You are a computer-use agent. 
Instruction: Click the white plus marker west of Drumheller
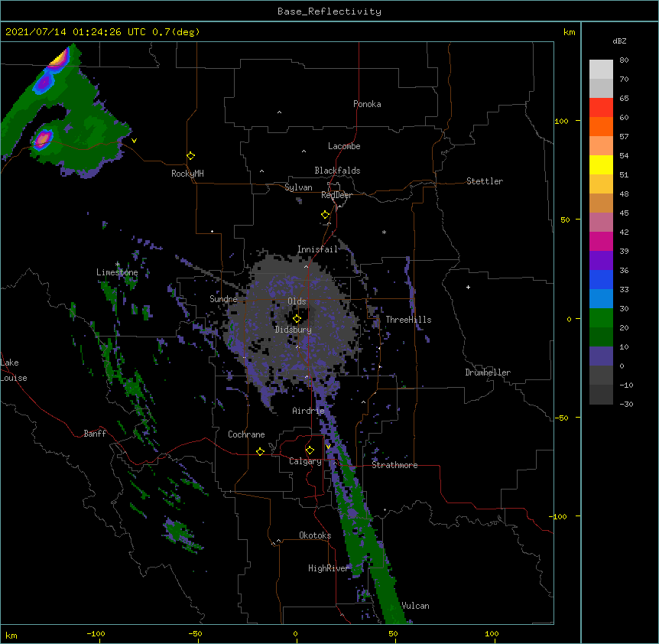468,287
